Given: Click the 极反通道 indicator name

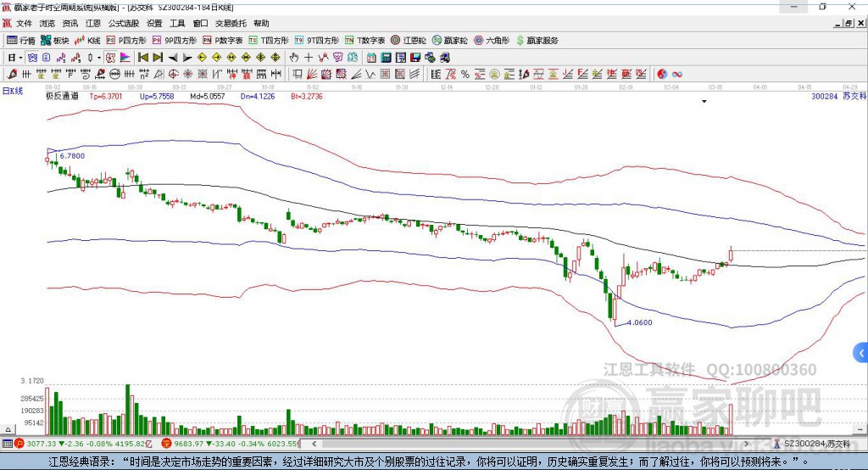Looking at the screenshot, I should point(62,96).
